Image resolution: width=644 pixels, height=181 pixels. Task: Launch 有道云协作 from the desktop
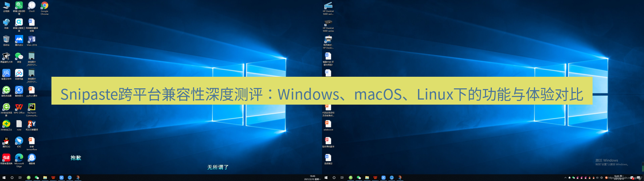[6, 75]
